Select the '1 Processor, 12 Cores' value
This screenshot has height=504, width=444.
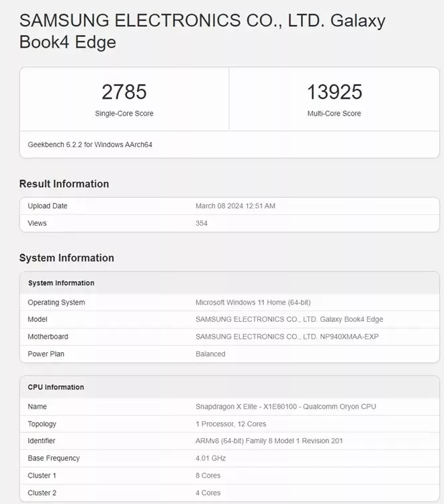[x=231, y=424]
